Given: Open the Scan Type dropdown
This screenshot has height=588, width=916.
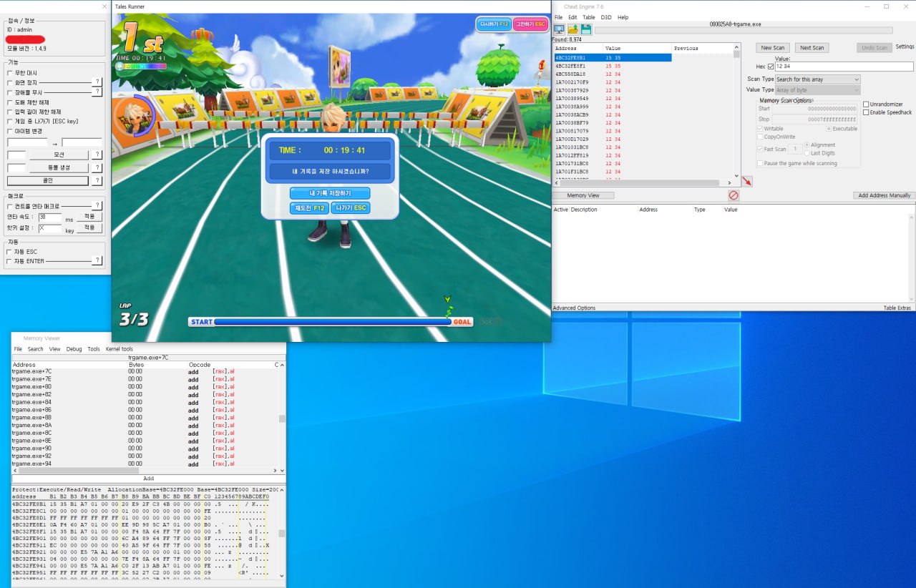Looking at the screenshot, I should [x=817, y=79].
